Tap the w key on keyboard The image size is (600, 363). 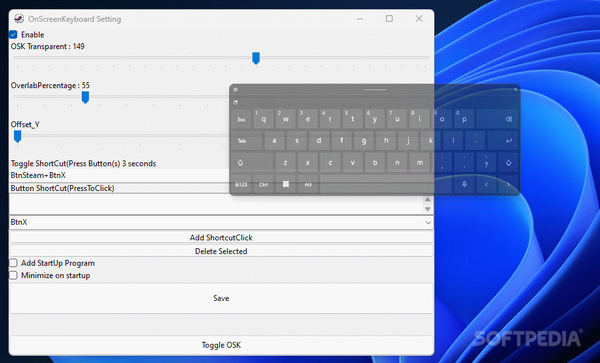[286, 119]
